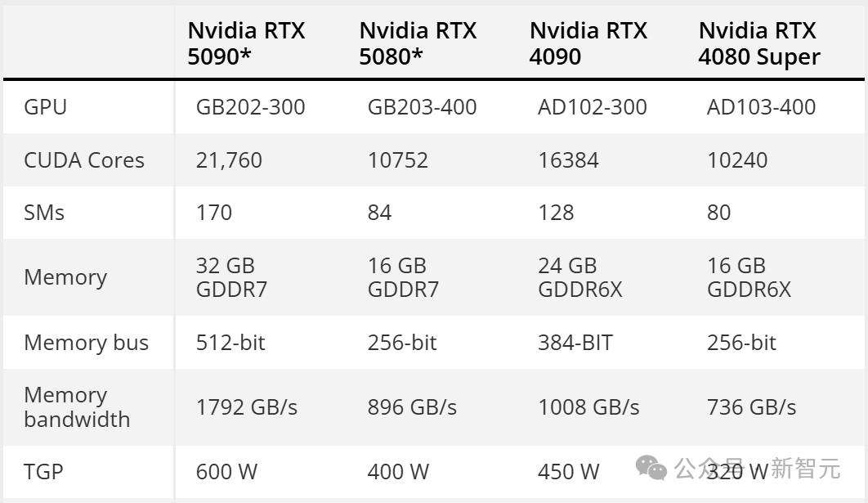
Task: Select the 600 W TGP value
Action: (x=226, y=471)
